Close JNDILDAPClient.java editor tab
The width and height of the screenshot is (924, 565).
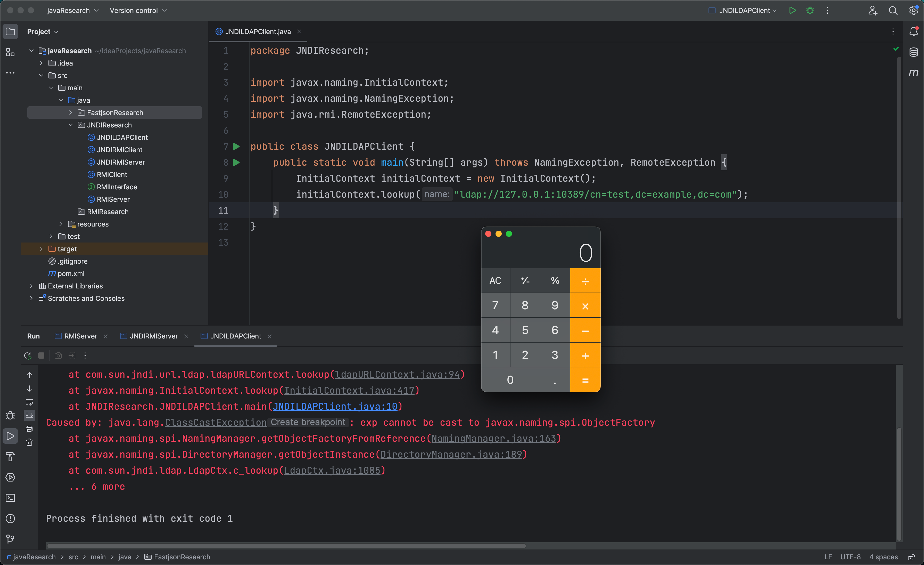point(299,31)
